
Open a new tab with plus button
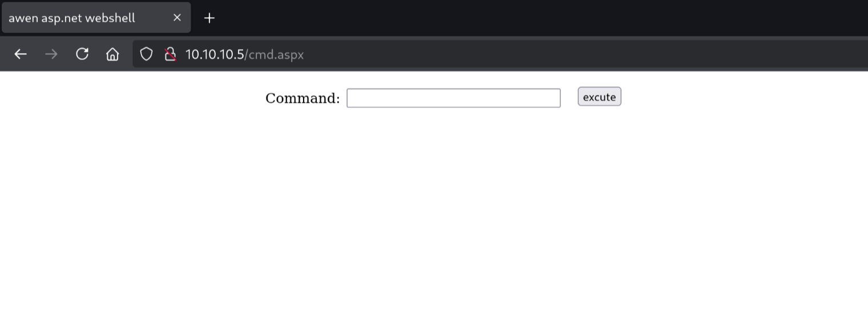pos(209,18)
